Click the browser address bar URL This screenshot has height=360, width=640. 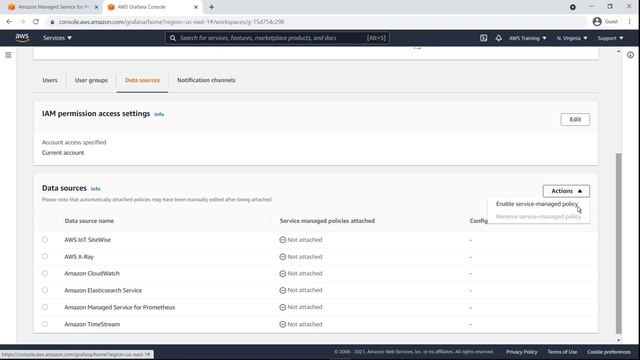click(x=171, y=22)
